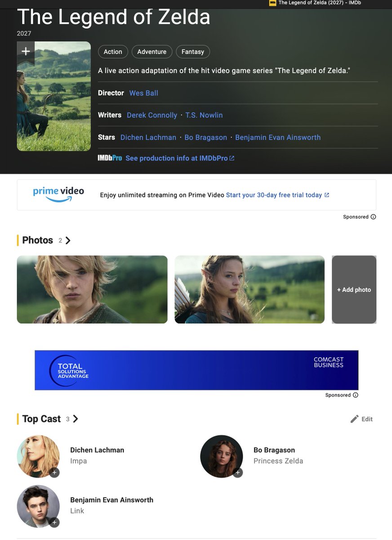392x540 pixels.
Task: Click the pencil Edit icon for Top Cast
Action: click(355, 419)
